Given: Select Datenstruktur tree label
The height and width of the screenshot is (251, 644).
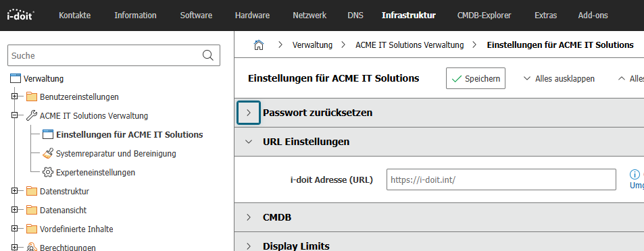Looking at the screenshot, I should (x=64, y=192).
